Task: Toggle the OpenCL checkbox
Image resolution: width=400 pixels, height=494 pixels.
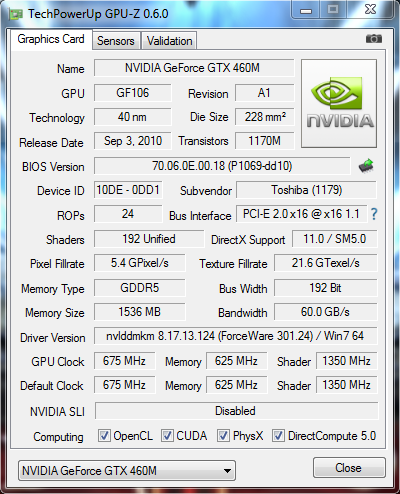Action: [104, 435]
